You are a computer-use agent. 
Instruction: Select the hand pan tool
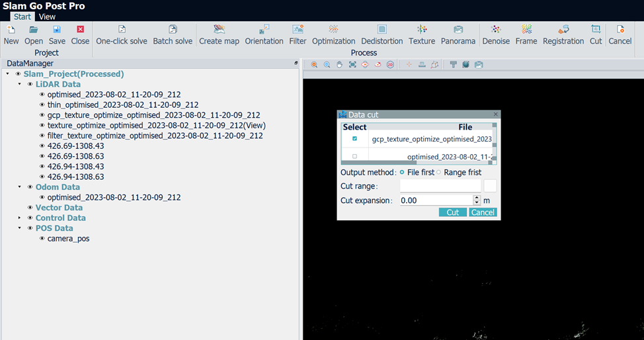click(x=340, y=65)
